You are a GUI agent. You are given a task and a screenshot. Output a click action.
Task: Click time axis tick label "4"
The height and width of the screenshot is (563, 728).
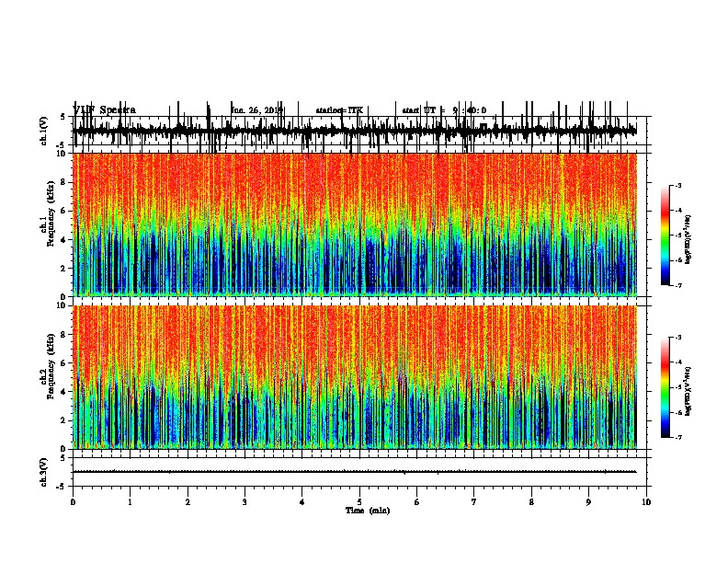point(302,502)
